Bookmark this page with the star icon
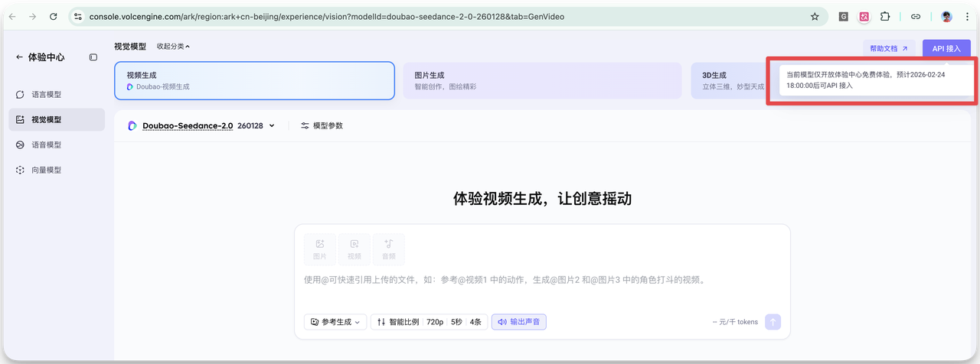 pyautogui.click(x=815, y=16)
